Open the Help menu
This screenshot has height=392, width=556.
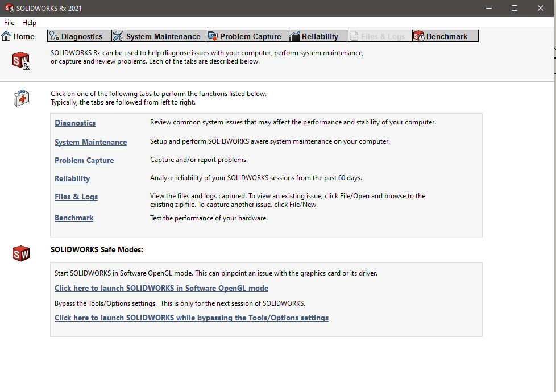(x=29, y=23)
